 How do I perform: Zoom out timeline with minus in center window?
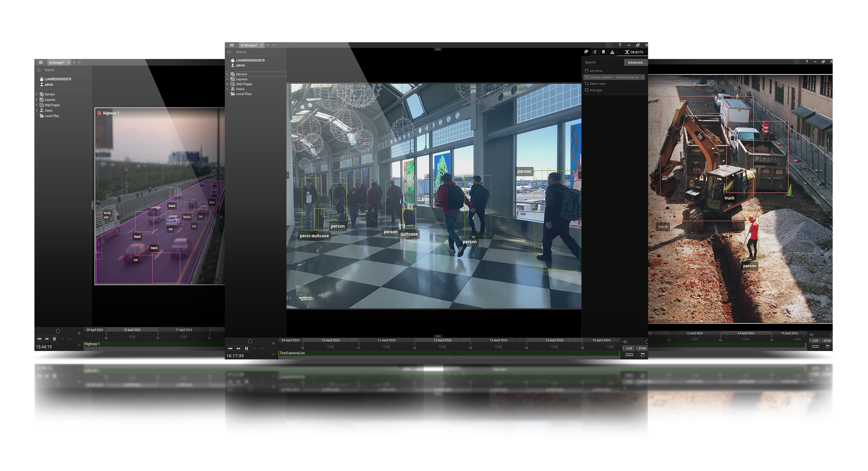pyautogui.click(x=273, y=354)
